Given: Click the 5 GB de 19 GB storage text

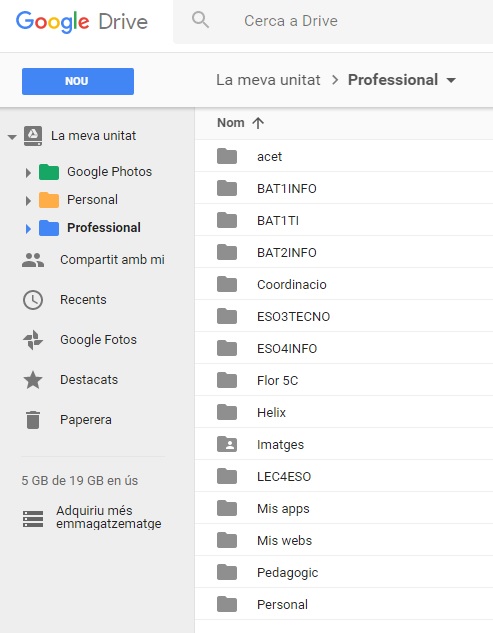Looking at the screenshot, I should click(80, 480).
